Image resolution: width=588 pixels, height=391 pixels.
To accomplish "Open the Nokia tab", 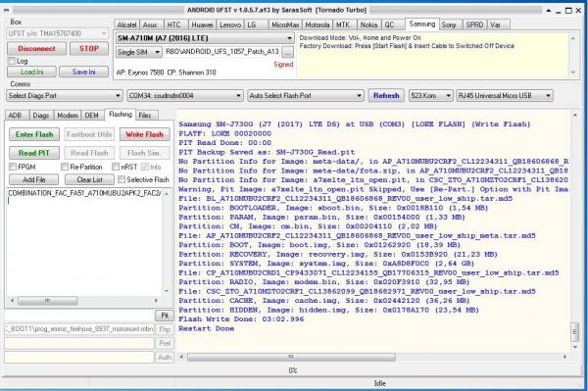I will click(368, 24).
